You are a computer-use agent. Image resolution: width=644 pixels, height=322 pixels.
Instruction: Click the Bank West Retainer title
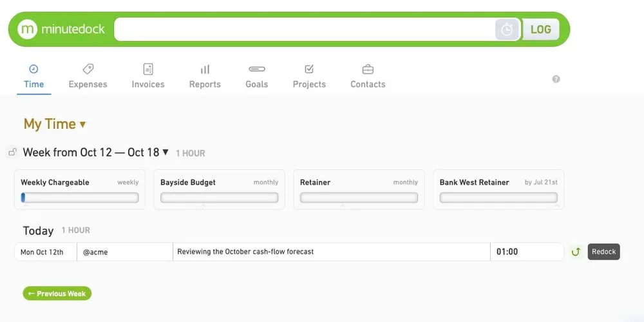(x=475, y=182)
